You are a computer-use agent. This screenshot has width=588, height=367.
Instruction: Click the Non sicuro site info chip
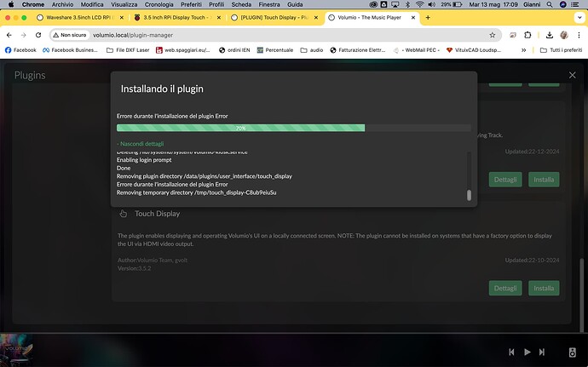pos(70,35)
